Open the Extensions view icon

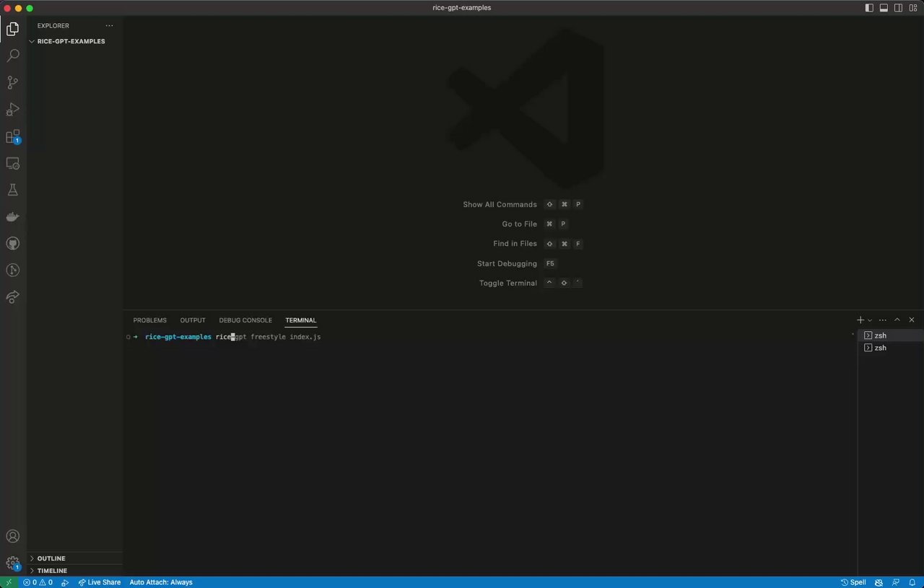coord(13,136)
